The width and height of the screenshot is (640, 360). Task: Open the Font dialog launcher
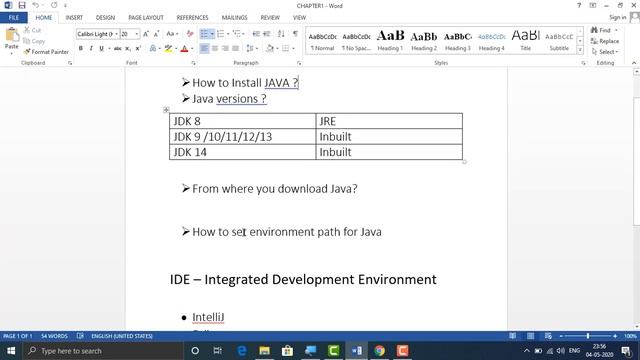tap(193, 63)
